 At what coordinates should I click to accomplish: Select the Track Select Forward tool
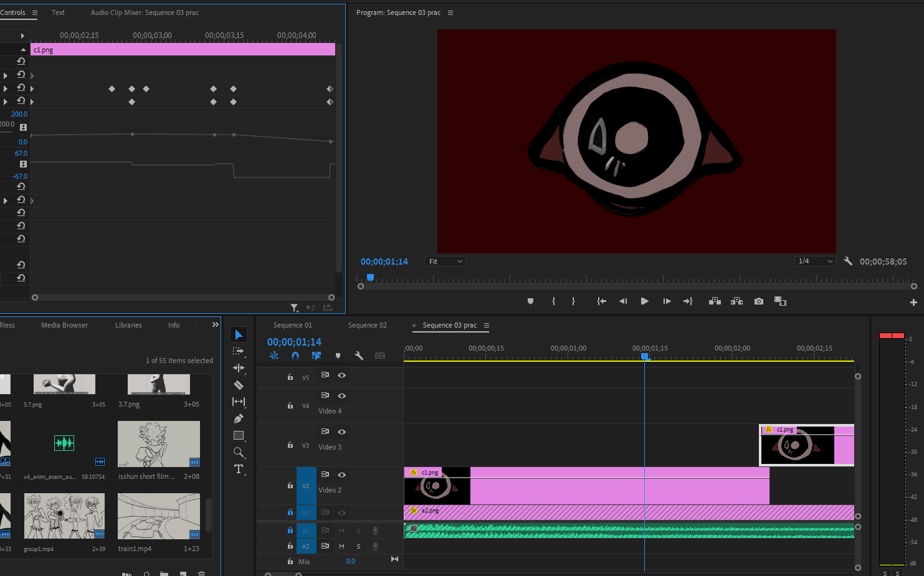point(239,351)
